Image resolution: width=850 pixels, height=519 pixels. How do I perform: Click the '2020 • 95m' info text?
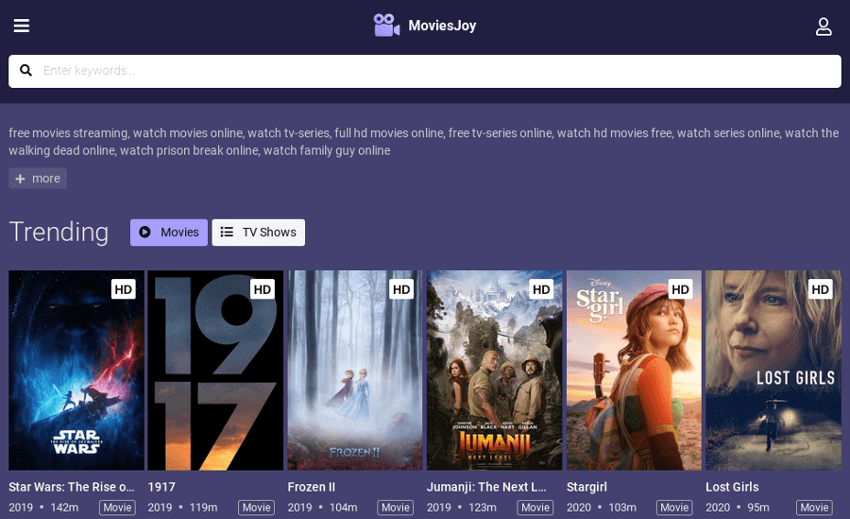pos(737,508)
